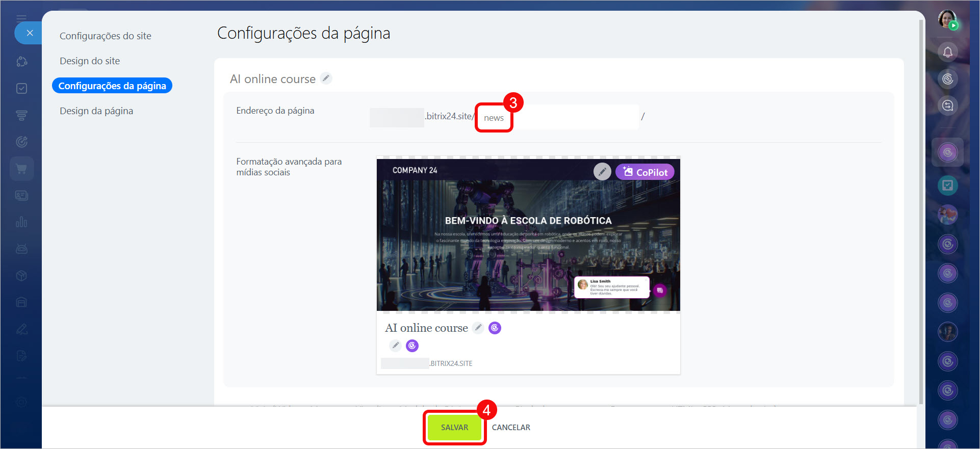Go to Design da página section
The width and height of the screenshot is (980, 449).
click(96, 111)
